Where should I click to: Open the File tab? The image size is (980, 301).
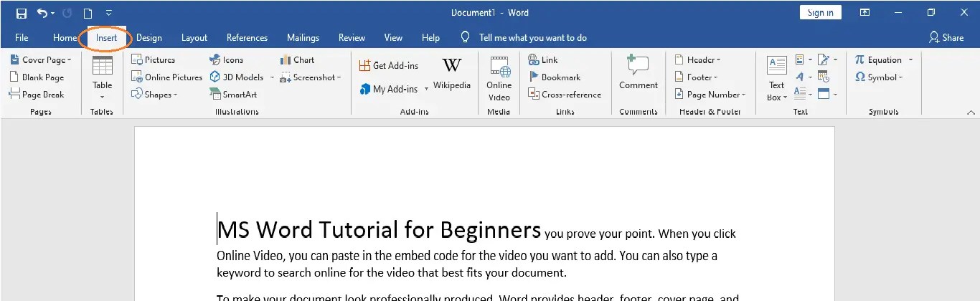click(x=22, y=38)
